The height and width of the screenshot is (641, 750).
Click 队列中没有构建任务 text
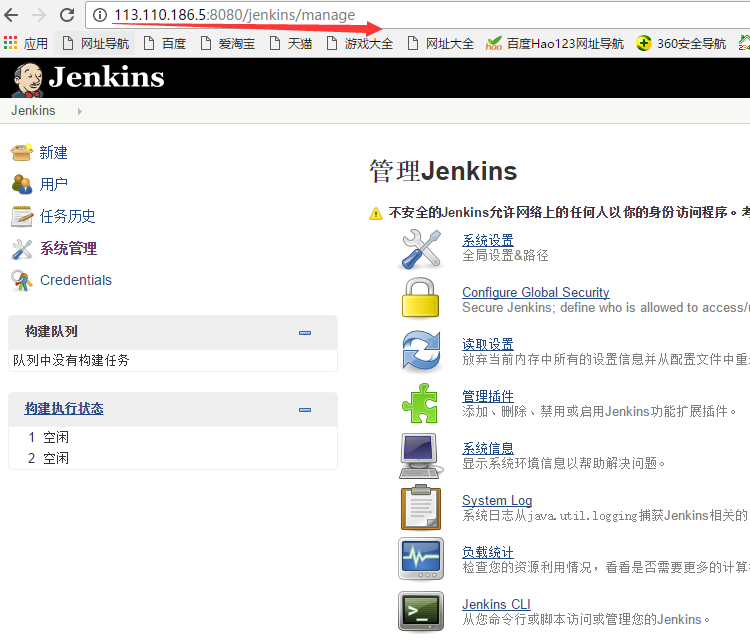(x=71, y=360)
